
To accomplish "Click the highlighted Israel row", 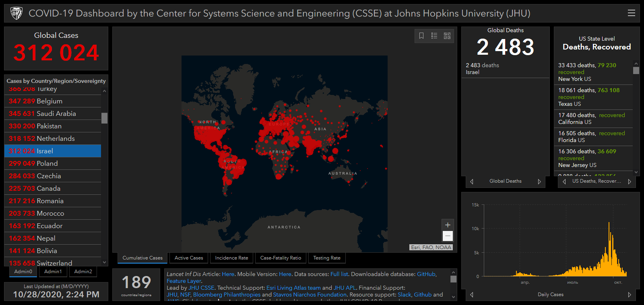I will 53,151.
